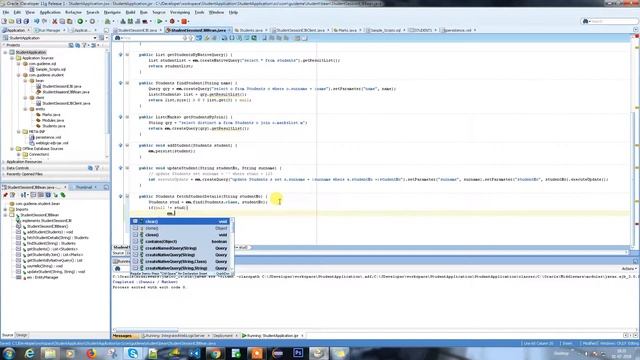
Task: Choose createNativeQuery(String,Class) in completion popup
Action: coord(180,262)
